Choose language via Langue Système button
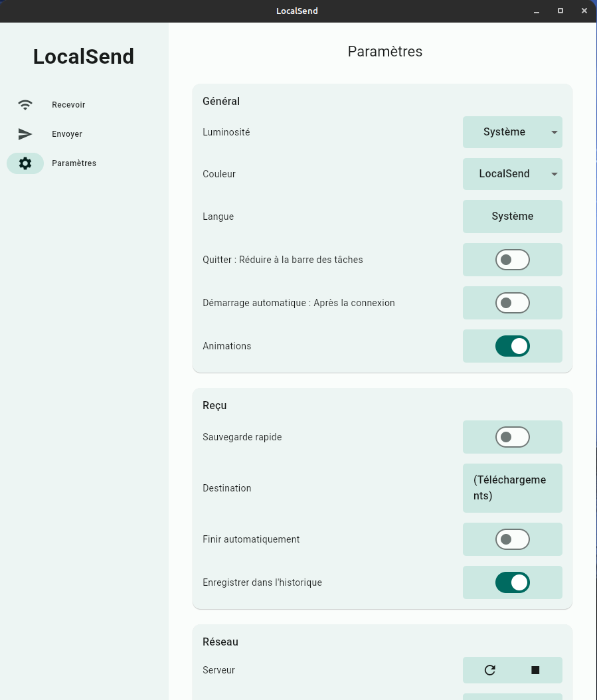 512,217
